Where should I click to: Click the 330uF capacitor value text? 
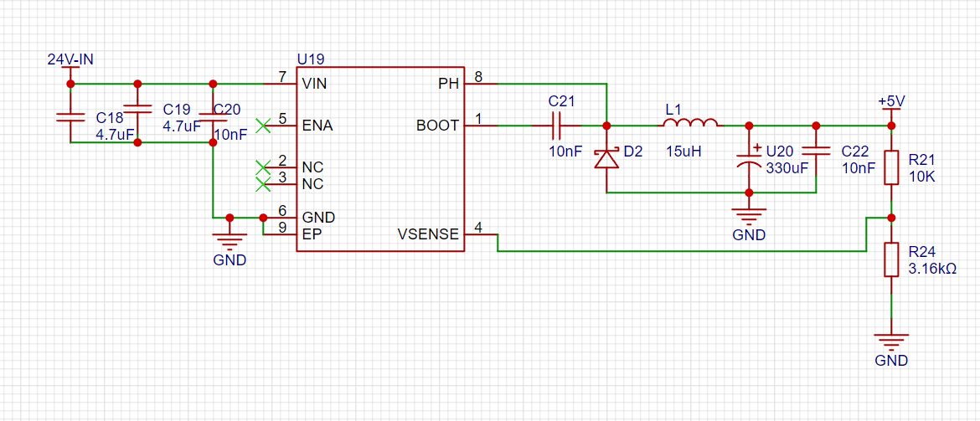[787, 167]
